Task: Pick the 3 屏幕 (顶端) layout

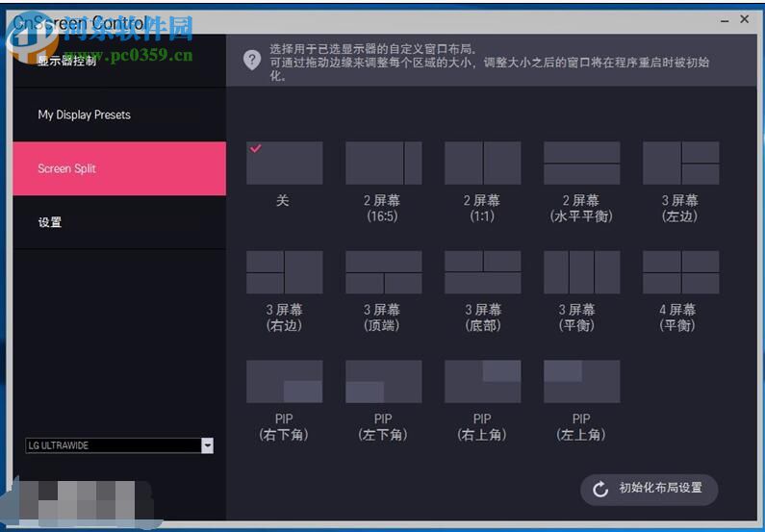Action: click(384, 272)
